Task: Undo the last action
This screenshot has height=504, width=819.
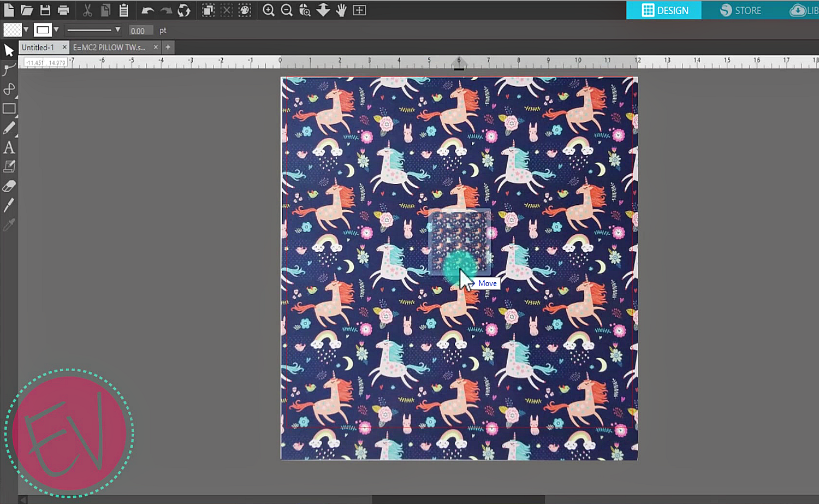Action: pyautogui.click(x=147, y=10)
